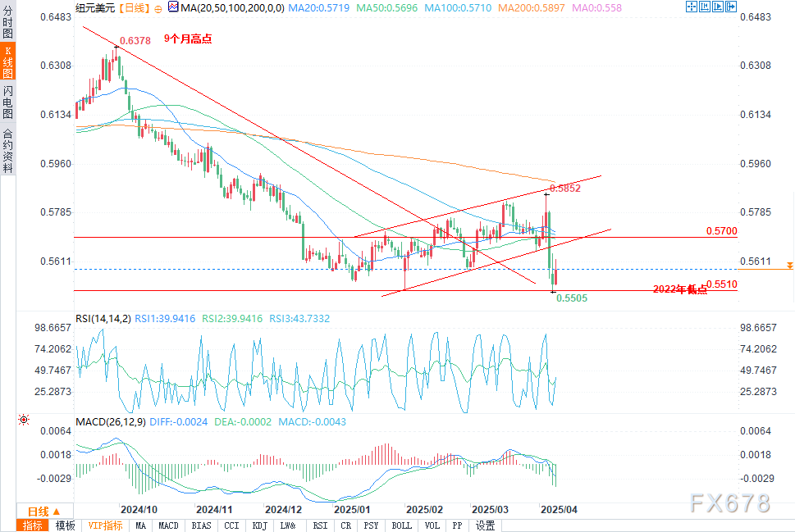Click the orange price marker arrow on right axis
Screen dimensions: 795x532
pos(789,266)
